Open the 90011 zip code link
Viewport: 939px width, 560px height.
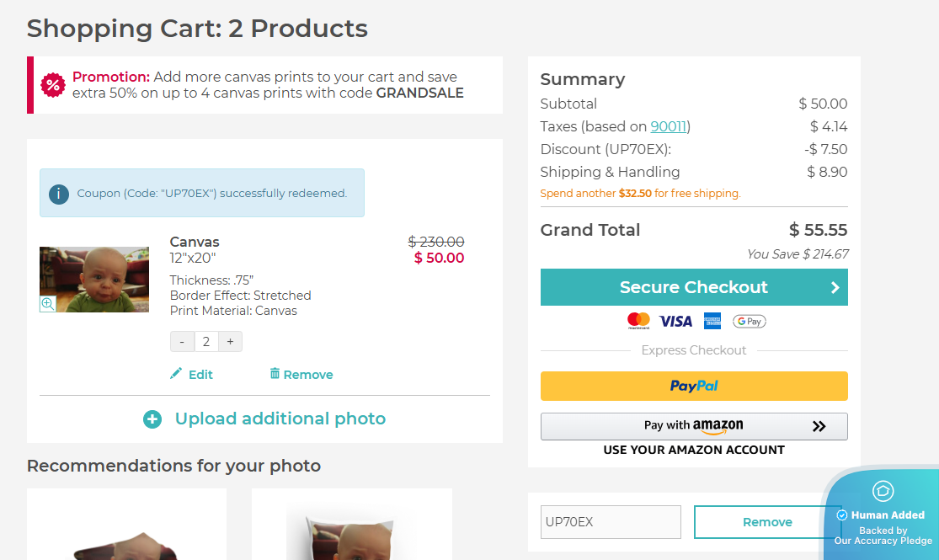[669, 126]
